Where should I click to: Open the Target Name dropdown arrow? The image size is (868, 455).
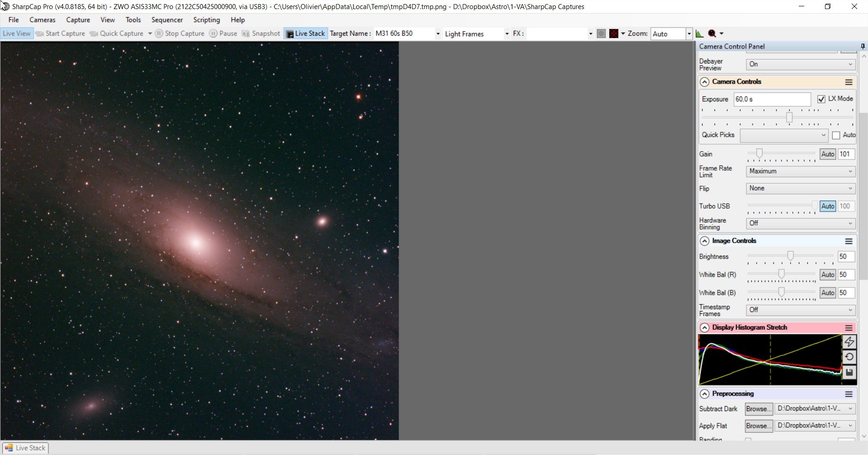click(x=438, y=34)
